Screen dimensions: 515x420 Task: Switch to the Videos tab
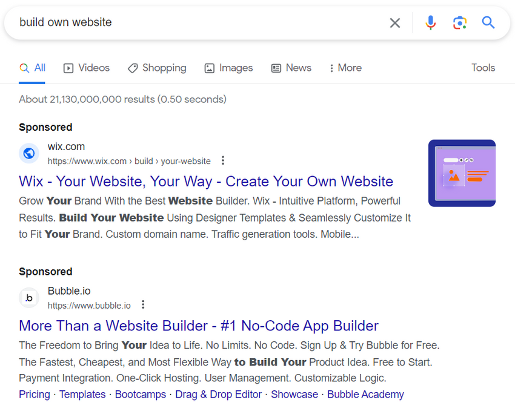[87, 68]
